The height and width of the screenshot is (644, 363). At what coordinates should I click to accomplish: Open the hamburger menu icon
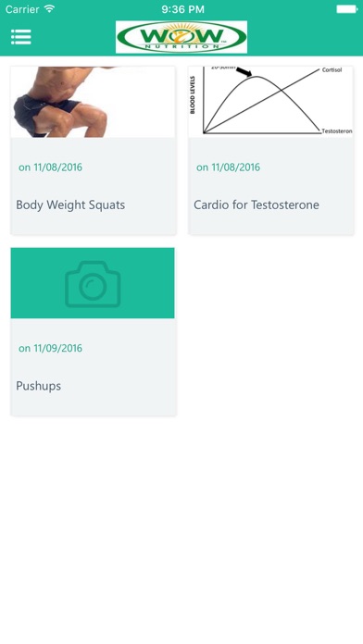[21, 37]
